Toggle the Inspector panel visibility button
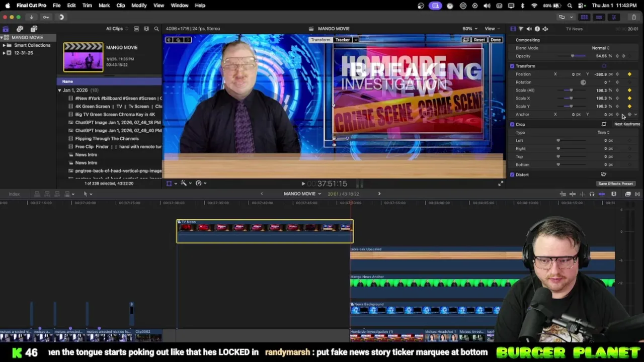Screen dimensions: 644x362 [613, 17]
